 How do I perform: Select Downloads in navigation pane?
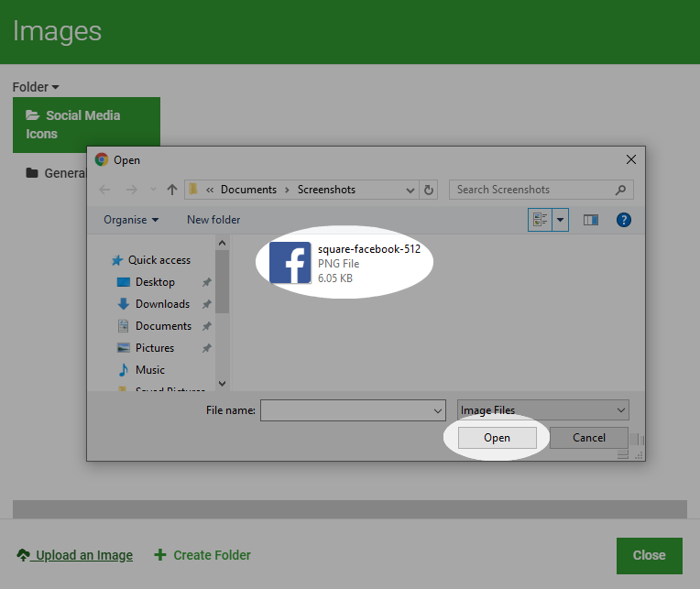pyautogui.click(x=162, y=304)
